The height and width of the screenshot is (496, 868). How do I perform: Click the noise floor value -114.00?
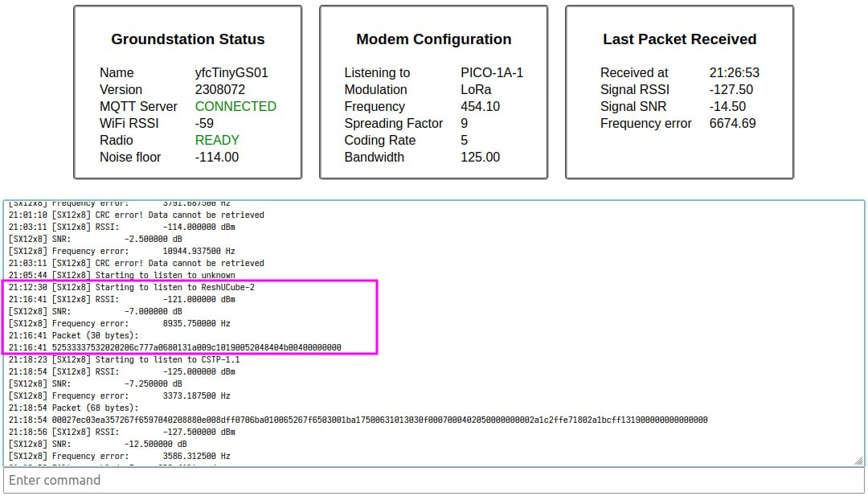(x=216, y=157)
